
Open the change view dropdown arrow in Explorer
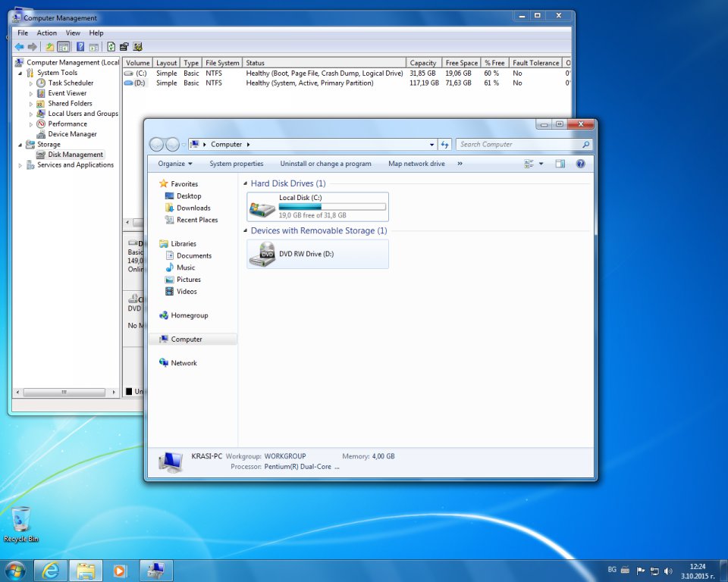pos(541,164)
